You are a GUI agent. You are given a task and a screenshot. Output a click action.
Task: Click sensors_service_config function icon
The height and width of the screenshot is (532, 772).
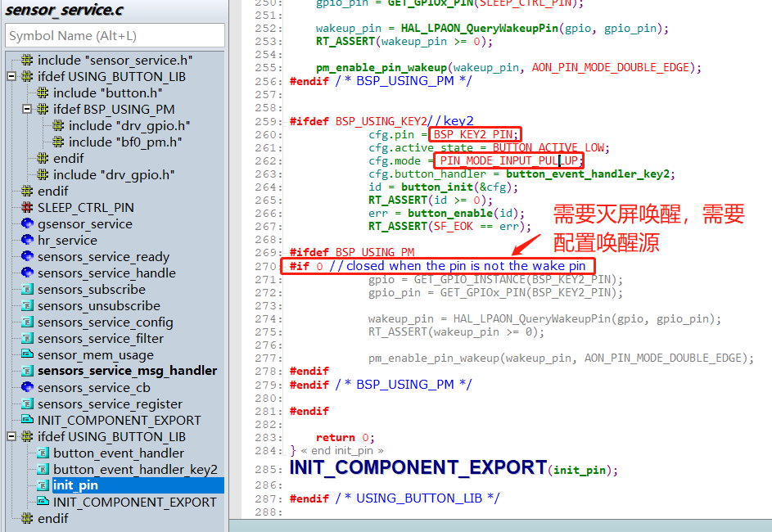click(28, 322)
